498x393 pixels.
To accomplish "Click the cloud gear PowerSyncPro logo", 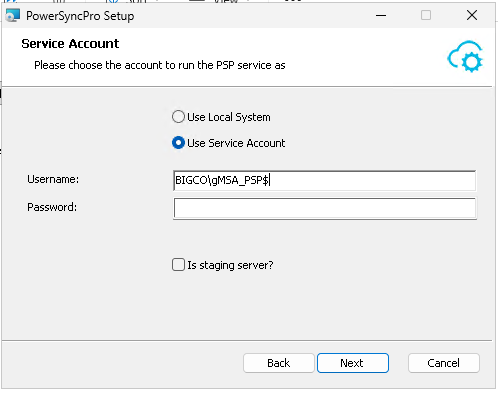I will [465, 56].
